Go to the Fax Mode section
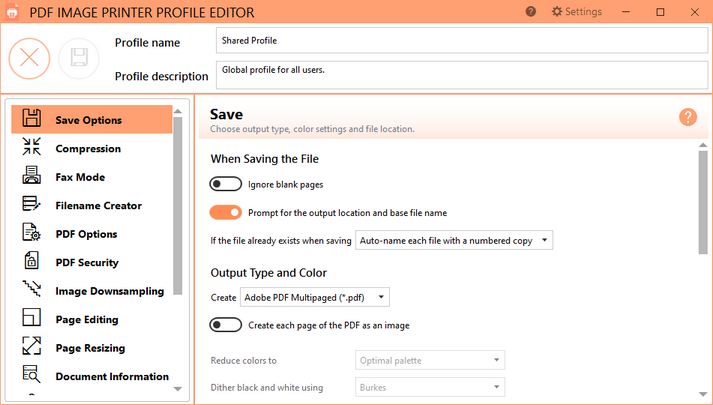This screenshot has width=713, height=405. click(x=92, y=177)
